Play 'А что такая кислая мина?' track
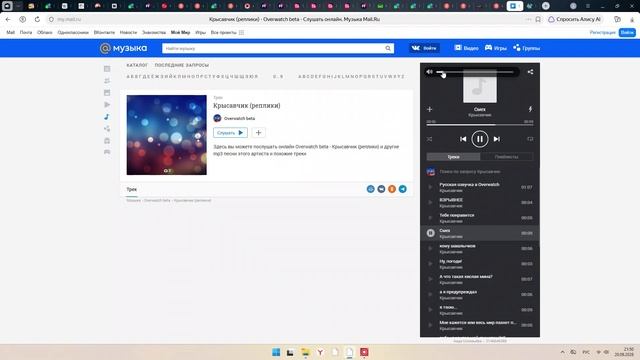Viewport: 640px width, 360px height. [430, 279]
